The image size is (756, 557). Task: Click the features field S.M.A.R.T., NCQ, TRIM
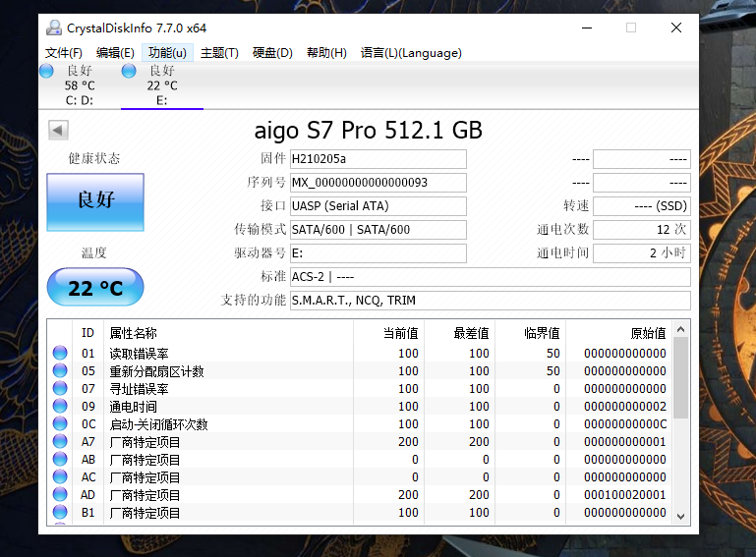tap(491, 301)
